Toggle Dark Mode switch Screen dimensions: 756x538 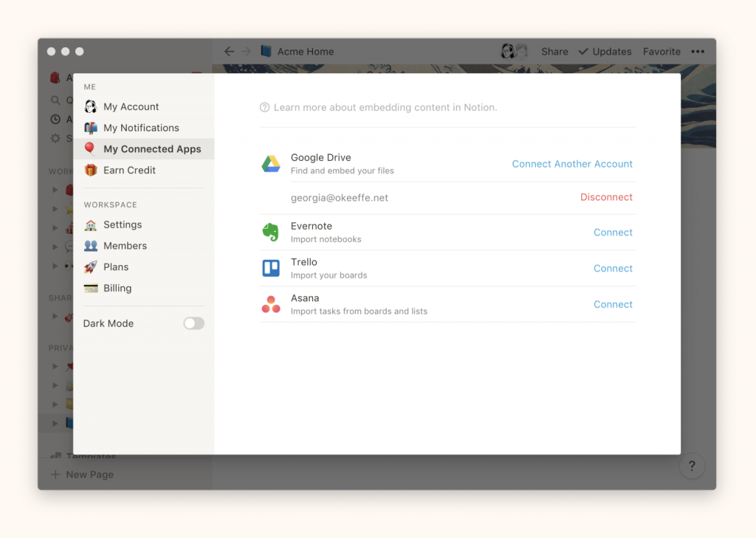(x=194, y=323)
